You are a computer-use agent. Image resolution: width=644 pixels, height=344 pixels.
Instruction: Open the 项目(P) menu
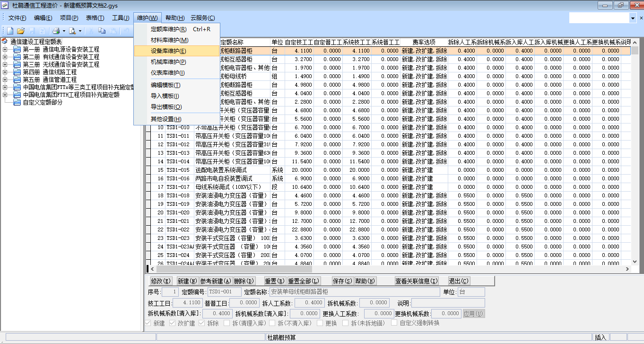[69, 18]
